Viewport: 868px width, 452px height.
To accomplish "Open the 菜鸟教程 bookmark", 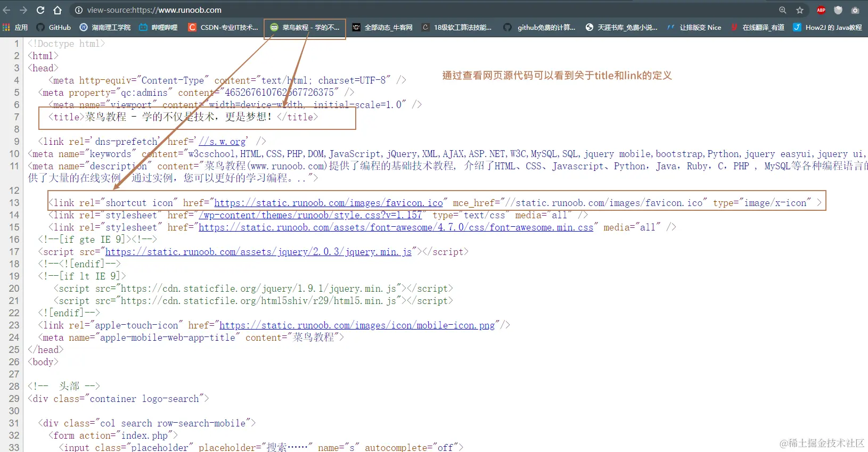I will 305,27.
